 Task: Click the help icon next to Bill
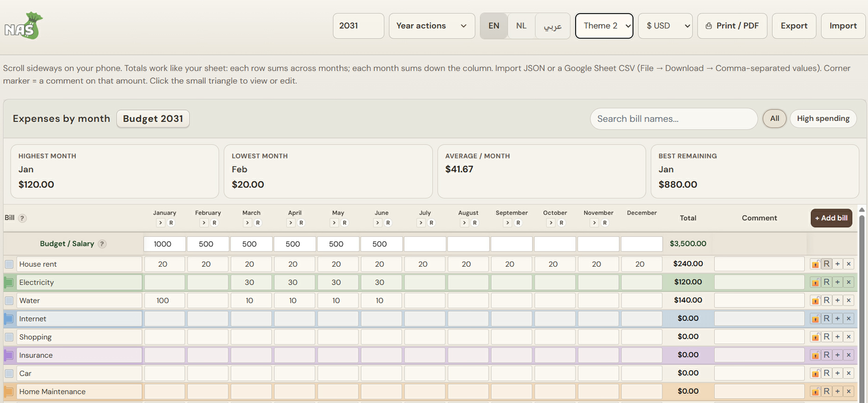point(22,218)
